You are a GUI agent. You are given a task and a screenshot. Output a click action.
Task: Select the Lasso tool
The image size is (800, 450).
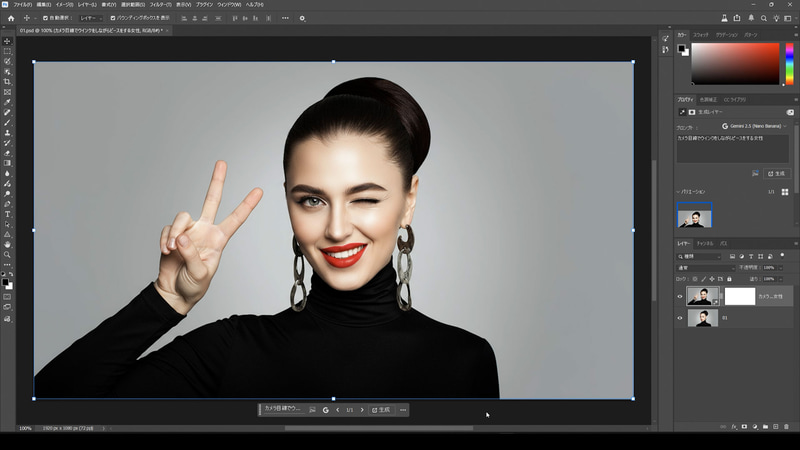[7, 62]
